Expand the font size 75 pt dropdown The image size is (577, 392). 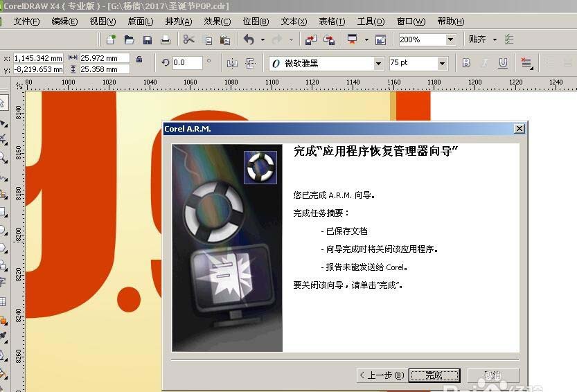[x=442, y=64]
